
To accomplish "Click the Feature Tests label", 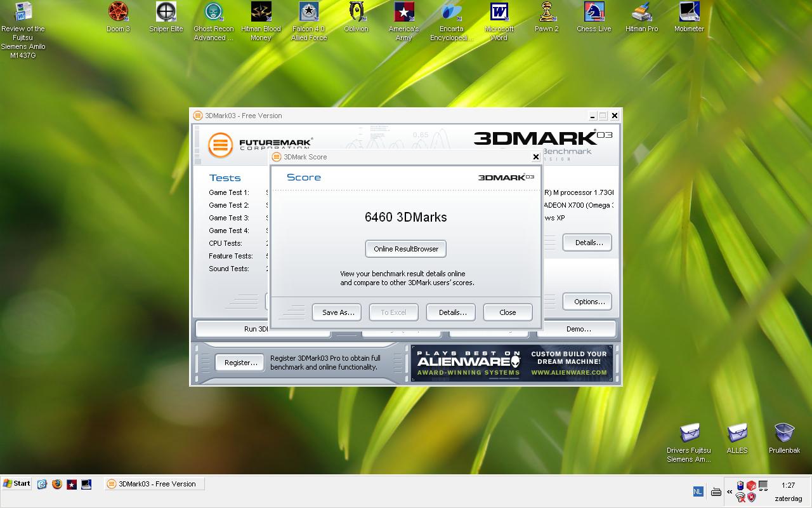I will (231, 256).
